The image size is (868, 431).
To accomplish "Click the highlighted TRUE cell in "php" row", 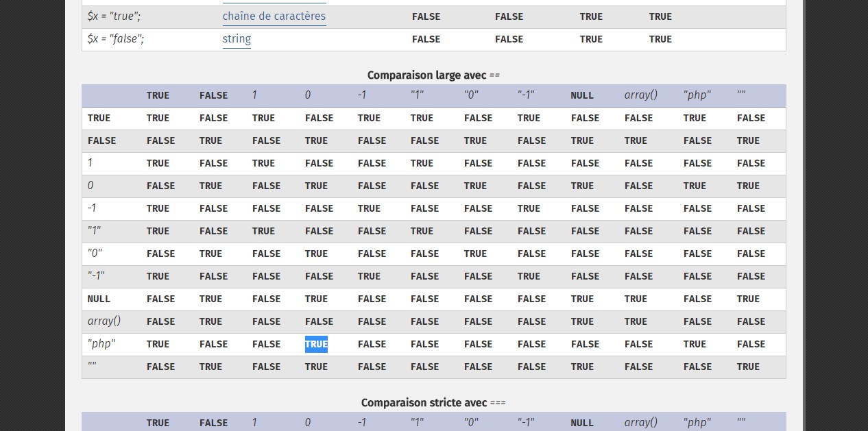I will point(316,344).
